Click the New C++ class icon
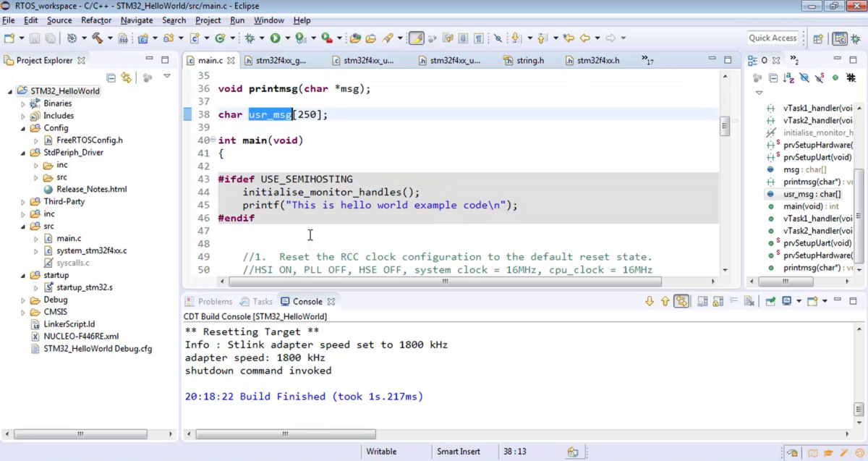 (220, 38)
